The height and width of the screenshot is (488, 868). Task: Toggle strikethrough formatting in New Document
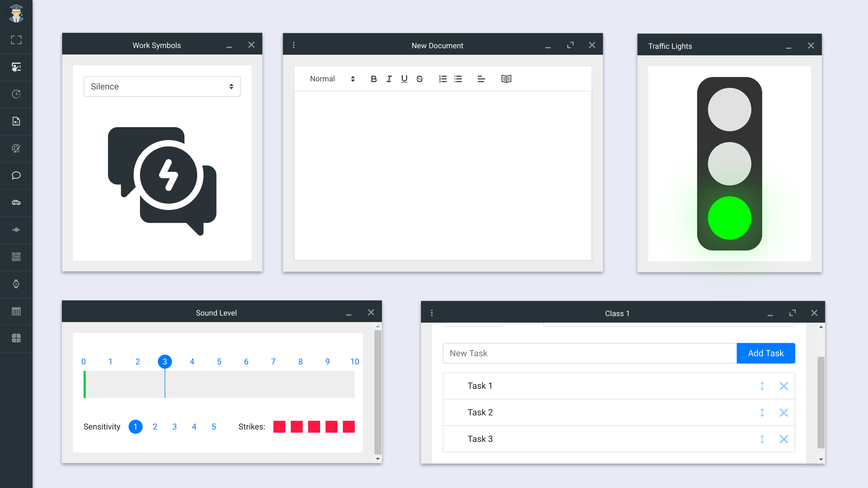(420, 79)
